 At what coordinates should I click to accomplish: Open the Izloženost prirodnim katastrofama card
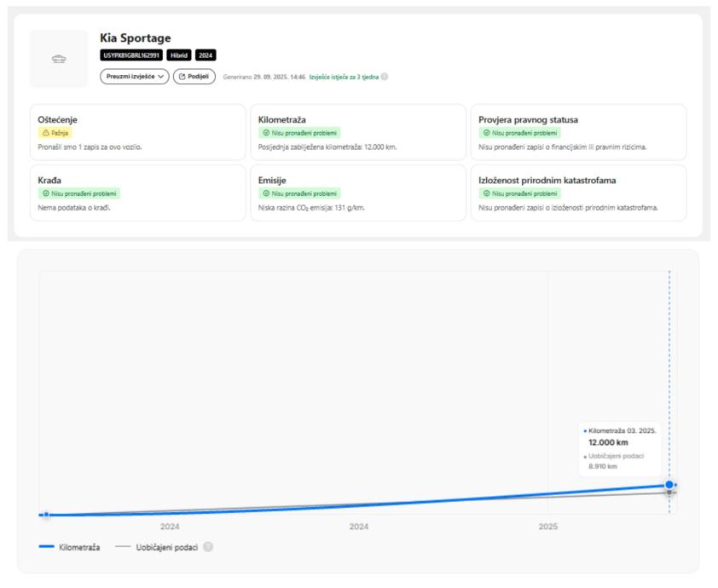pyautogui.click(x=578, y=193)
